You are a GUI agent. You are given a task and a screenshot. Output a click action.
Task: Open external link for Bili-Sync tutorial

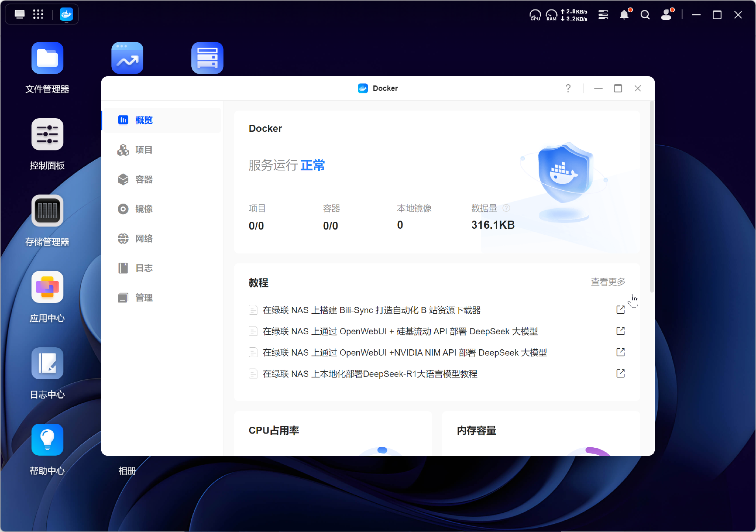621,310
